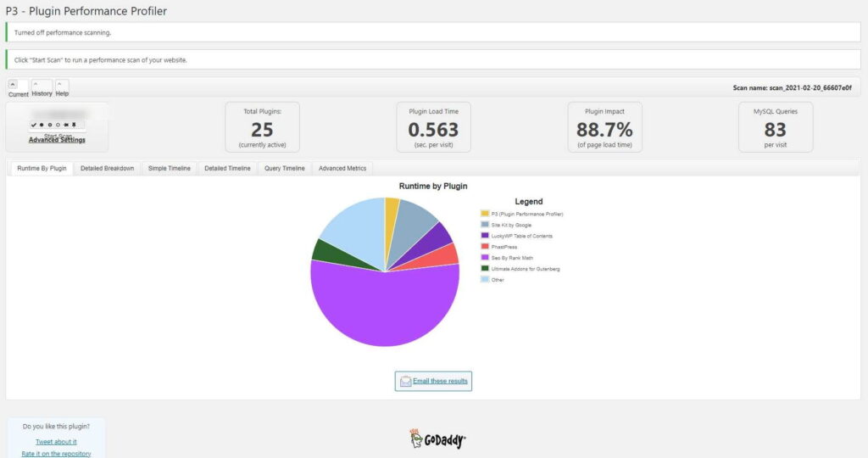Click the Advanced Settings link
This screenshot has height=458, width=868.
[x=57, y=140]
